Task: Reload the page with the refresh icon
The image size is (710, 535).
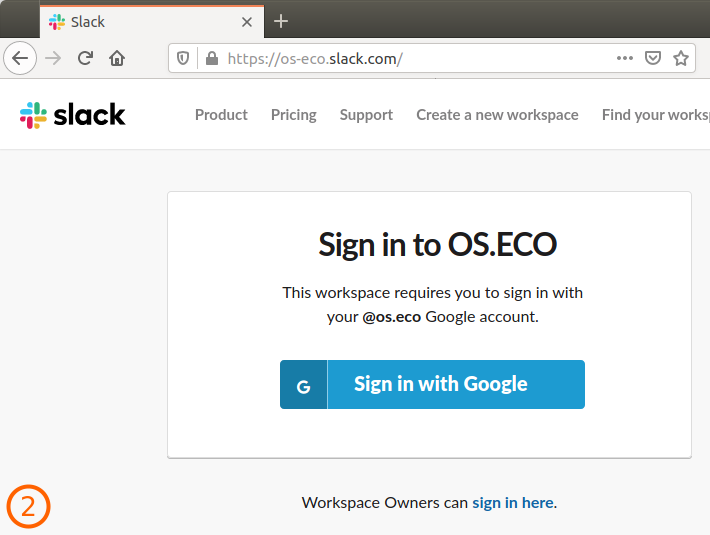Action: [86, 58]
